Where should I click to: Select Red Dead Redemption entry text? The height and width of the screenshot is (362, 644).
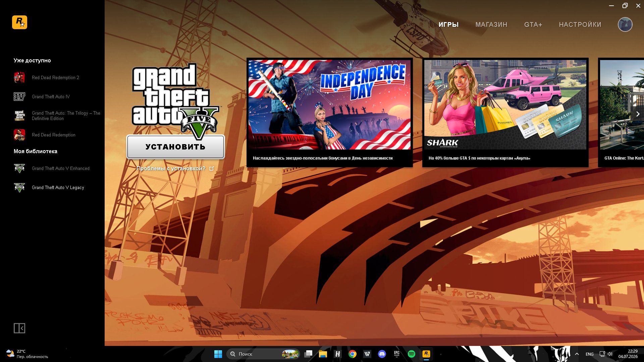[54, 135]
